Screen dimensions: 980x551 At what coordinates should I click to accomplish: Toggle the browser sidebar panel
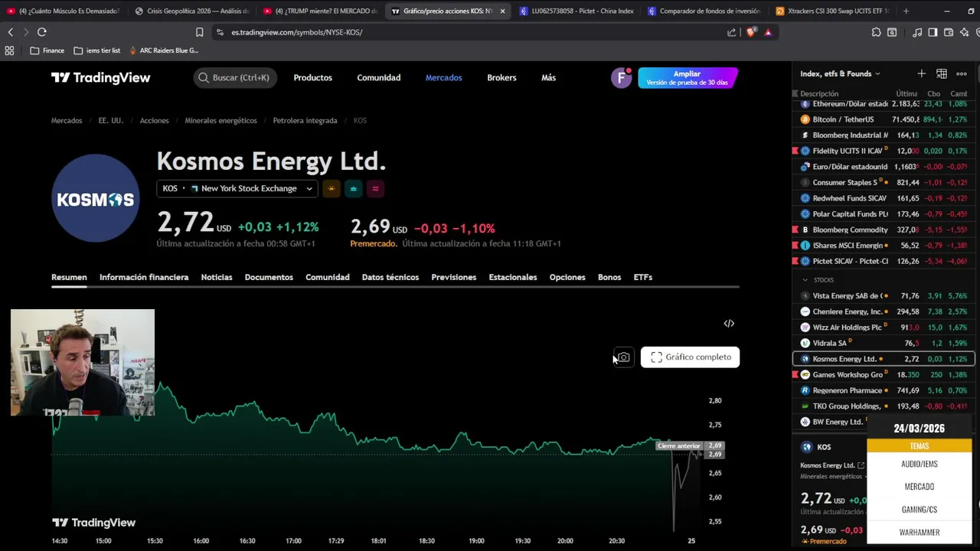click(933, 32)
